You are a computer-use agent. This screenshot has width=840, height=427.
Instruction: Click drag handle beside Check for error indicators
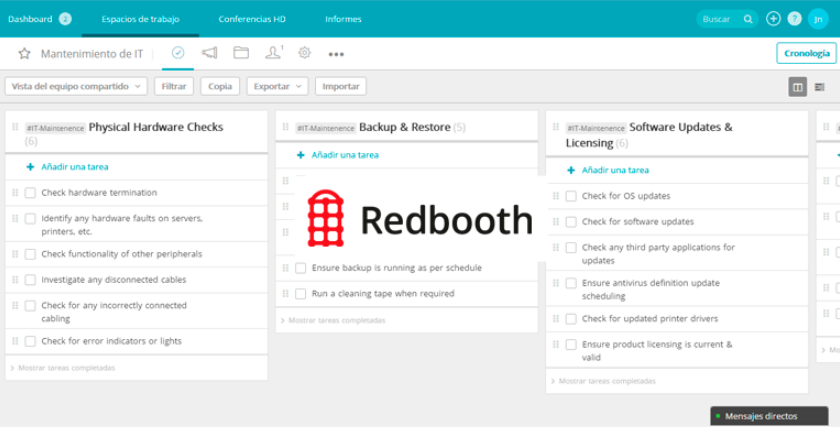(15, 341)
